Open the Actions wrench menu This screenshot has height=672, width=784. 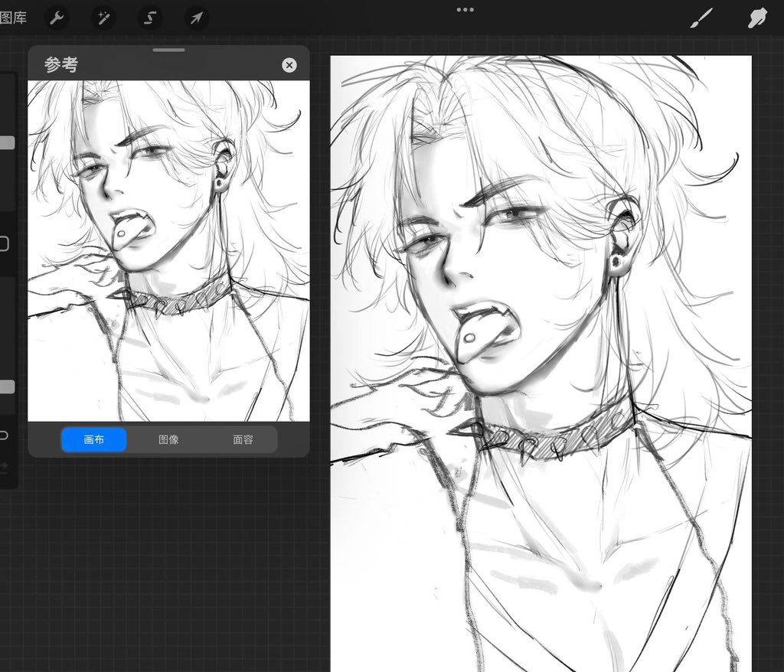tap(57, 18)
